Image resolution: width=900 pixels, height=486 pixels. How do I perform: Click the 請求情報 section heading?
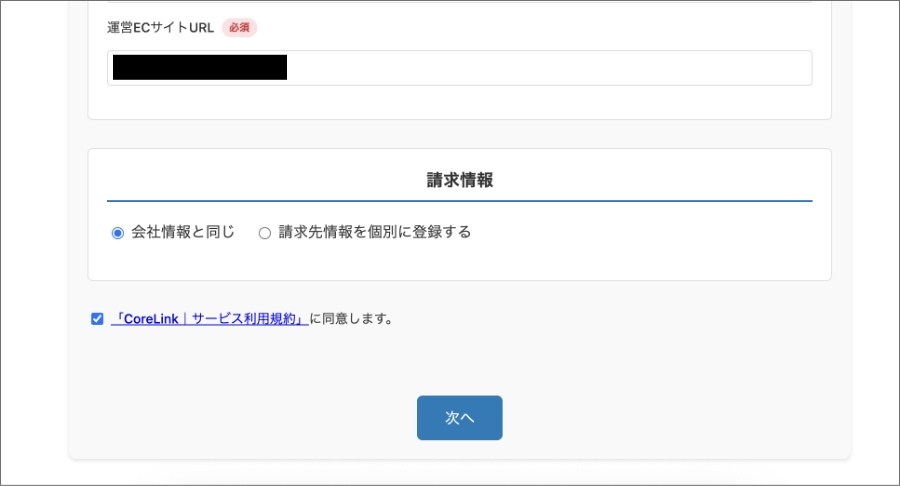click(x=460, y=180)
